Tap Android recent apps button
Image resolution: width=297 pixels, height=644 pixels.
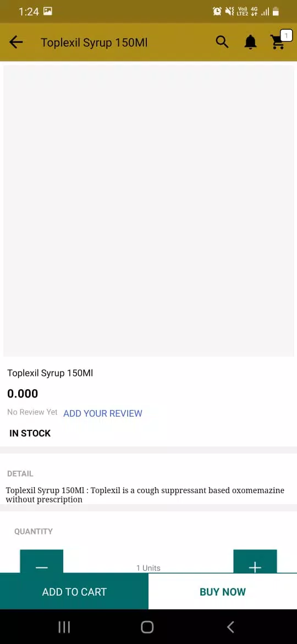64,627
